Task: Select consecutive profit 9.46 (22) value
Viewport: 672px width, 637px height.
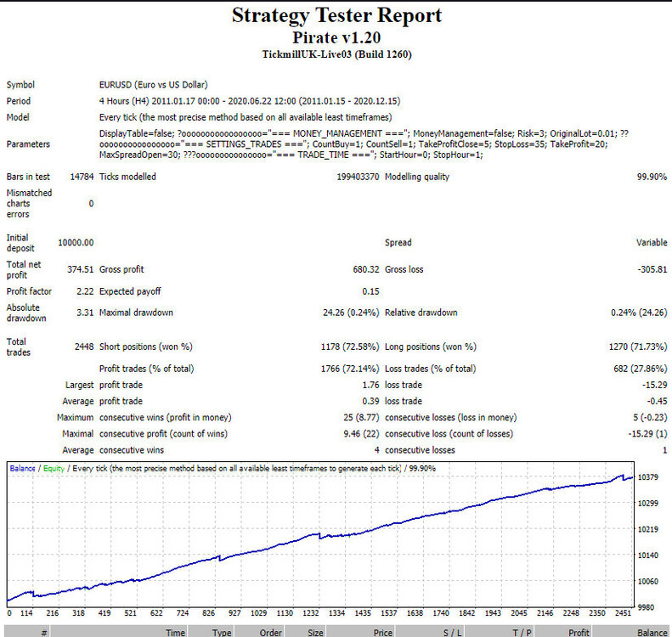Action: 361,434
